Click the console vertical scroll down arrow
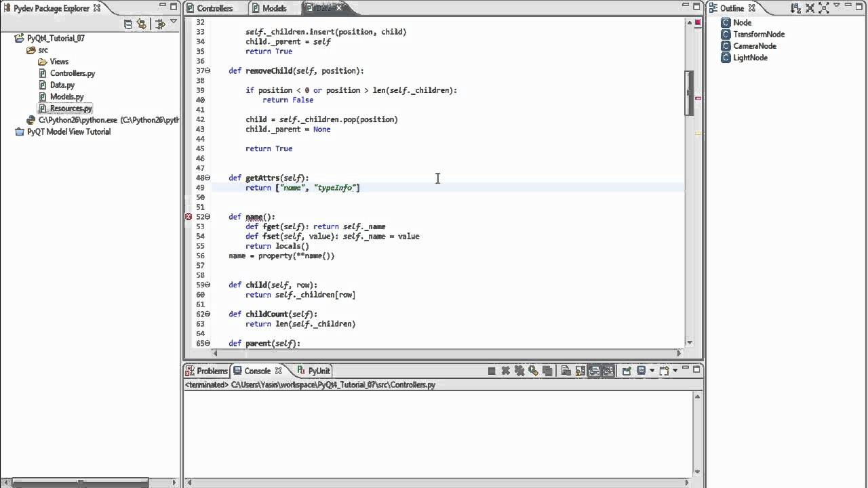The width and height of the screenshot is (868, 488). [696, 471]
